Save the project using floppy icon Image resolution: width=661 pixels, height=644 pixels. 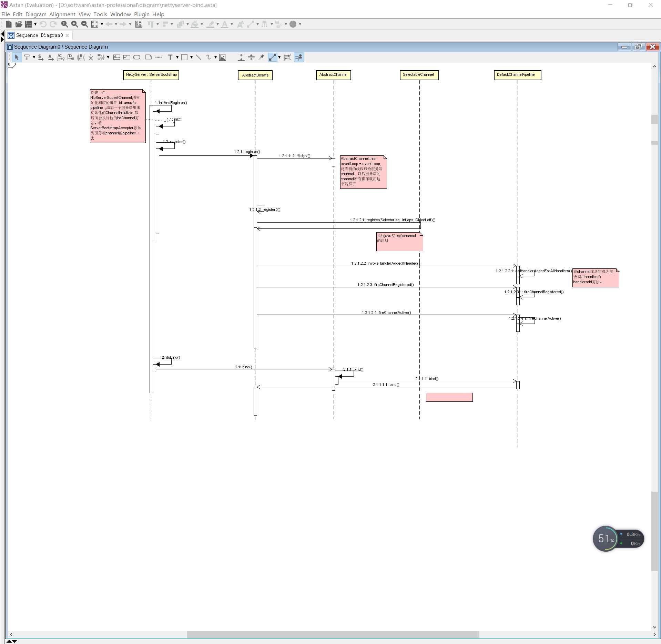[x=29, y=24]
